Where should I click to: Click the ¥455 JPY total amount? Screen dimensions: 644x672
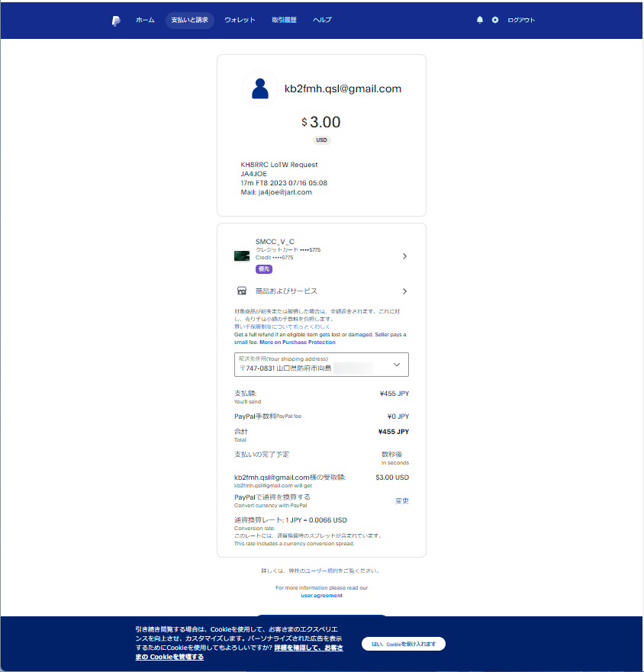coord(394,432)
